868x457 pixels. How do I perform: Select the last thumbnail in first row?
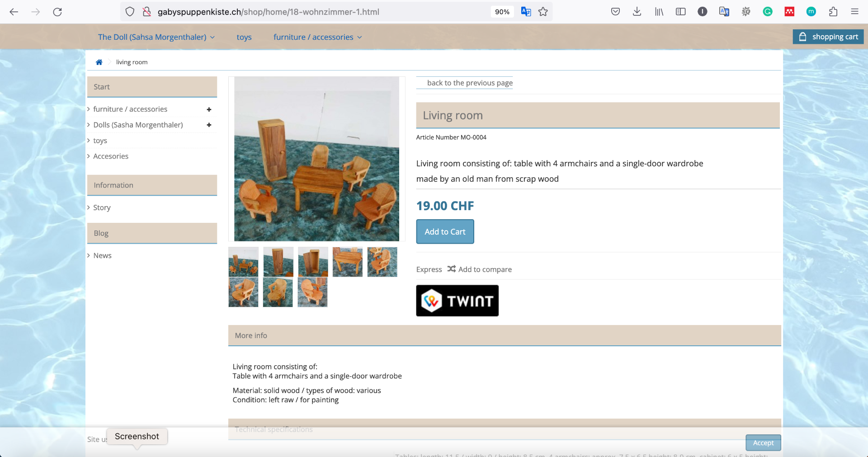(382, 262)
